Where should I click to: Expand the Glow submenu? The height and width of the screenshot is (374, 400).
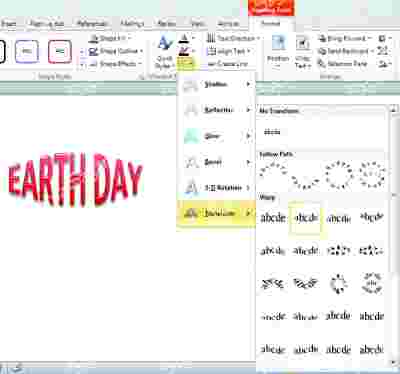point(217,136)
